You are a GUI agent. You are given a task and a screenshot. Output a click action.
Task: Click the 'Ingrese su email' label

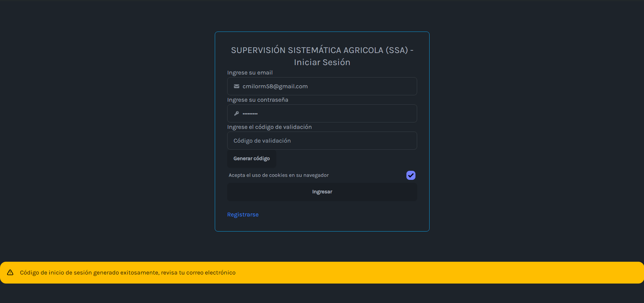pyautogui.click(x=250, y=72)
